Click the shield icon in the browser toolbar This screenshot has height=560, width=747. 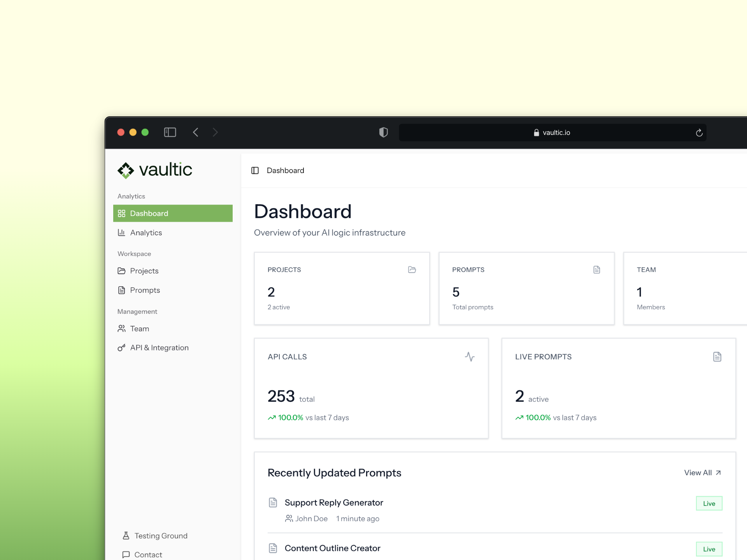tap(383, 132)
